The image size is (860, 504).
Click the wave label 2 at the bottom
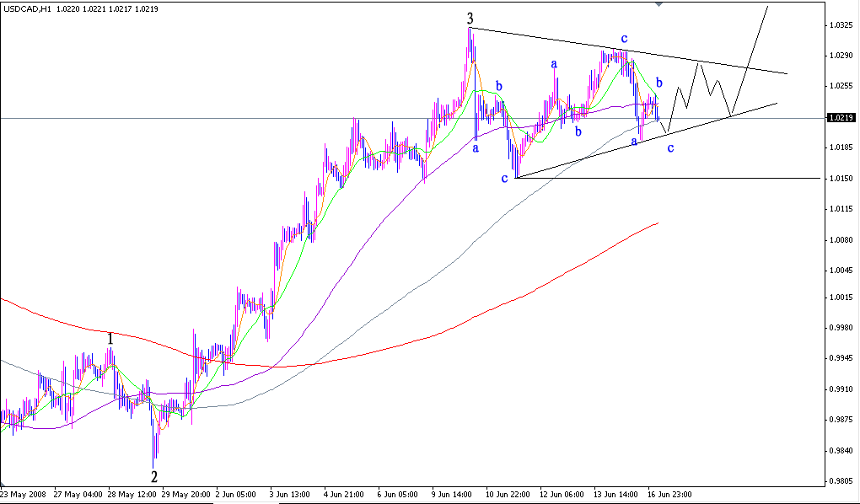click(x=154, y=475)
